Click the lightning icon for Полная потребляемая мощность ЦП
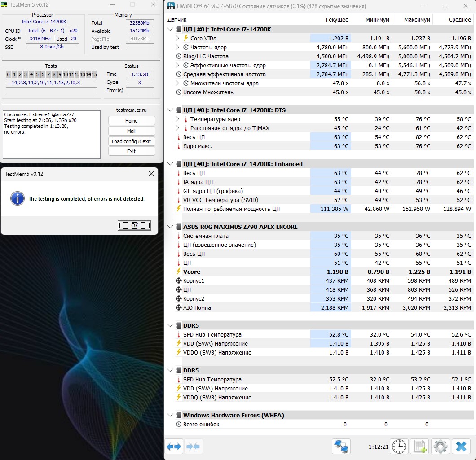The width and height of the screenshot is (476, 460). coord(179,209)
